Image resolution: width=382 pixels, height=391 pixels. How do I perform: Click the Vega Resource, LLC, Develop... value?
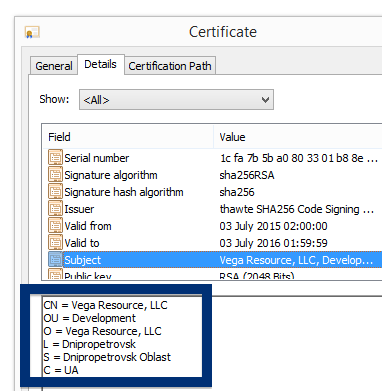(296, 260)
